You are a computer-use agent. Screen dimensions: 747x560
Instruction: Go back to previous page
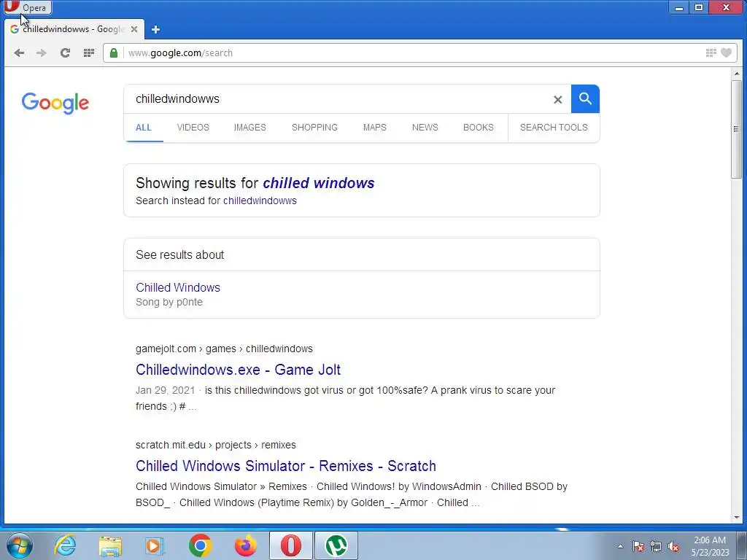19,52
